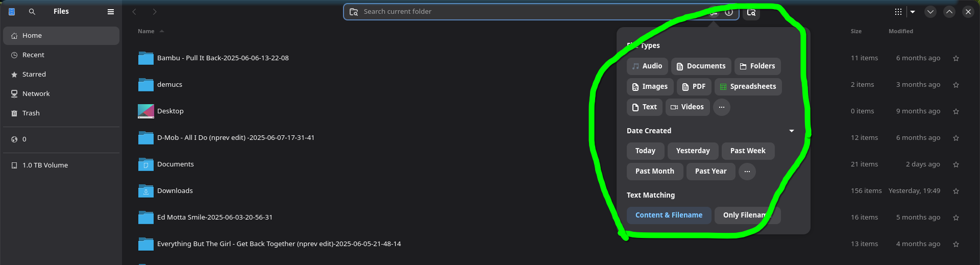
Task: Click the grid view toggle icon
Action: pyautogui.click(x=898, y=12)
